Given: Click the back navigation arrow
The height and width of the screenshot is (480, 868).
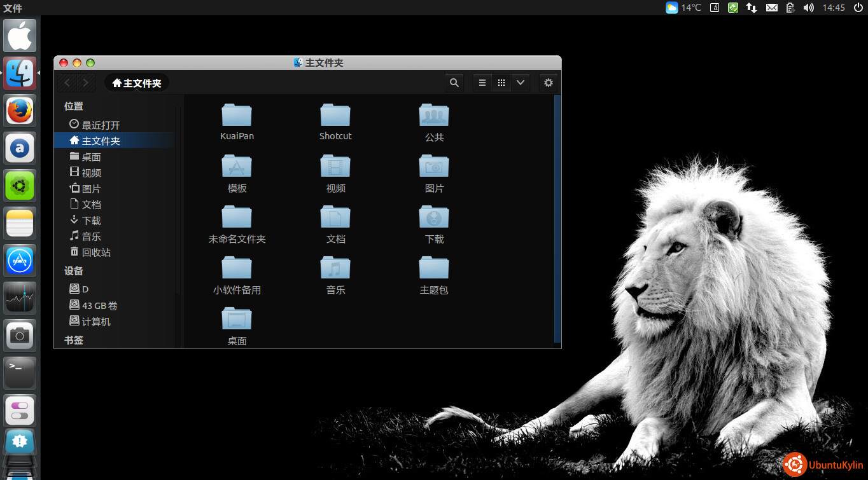Looking at the screenshot, I should click(67, 83).
